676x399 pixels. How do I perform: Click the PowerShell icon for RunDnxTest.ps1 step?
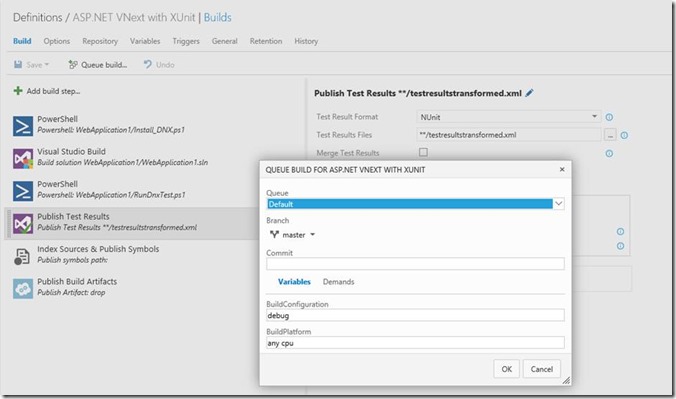pos(23,191)
